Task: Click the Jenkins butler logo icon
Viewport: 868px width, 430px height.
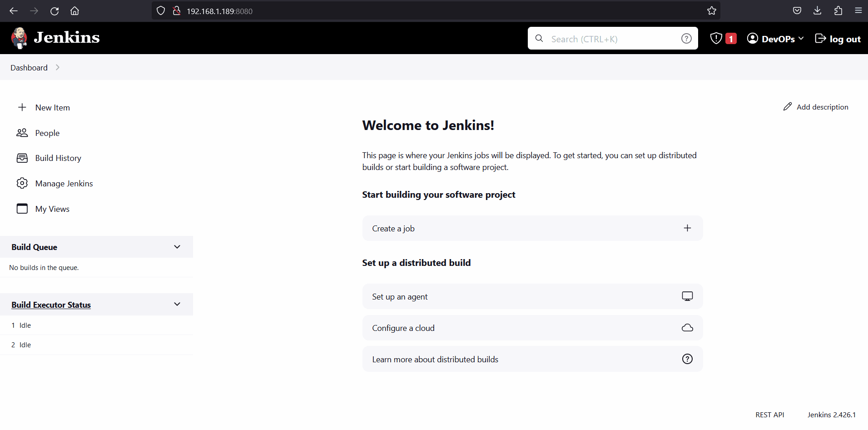Action: click(x=19, y=38)
